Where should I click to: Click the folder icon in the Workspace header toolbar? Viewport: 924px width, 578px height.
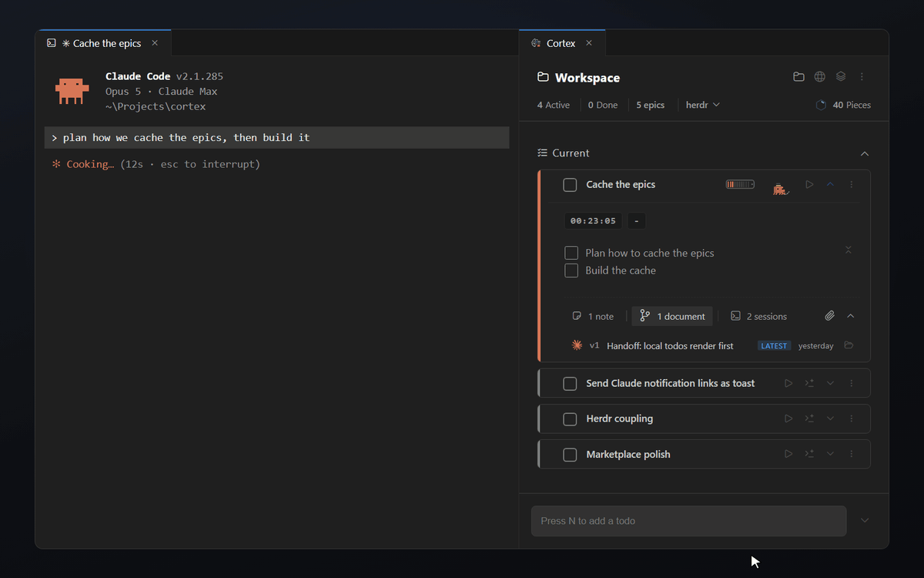coord(798,77)
